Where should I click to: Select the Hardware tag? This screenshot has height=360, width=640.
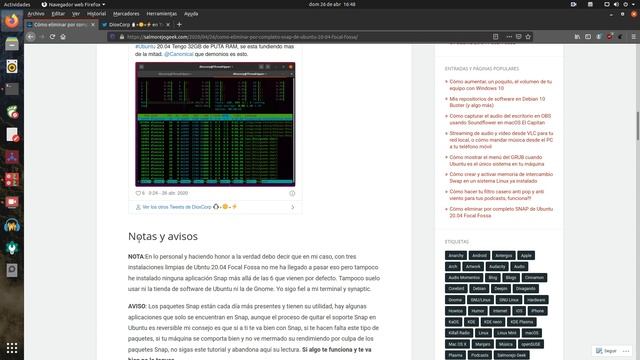point(536,300)
